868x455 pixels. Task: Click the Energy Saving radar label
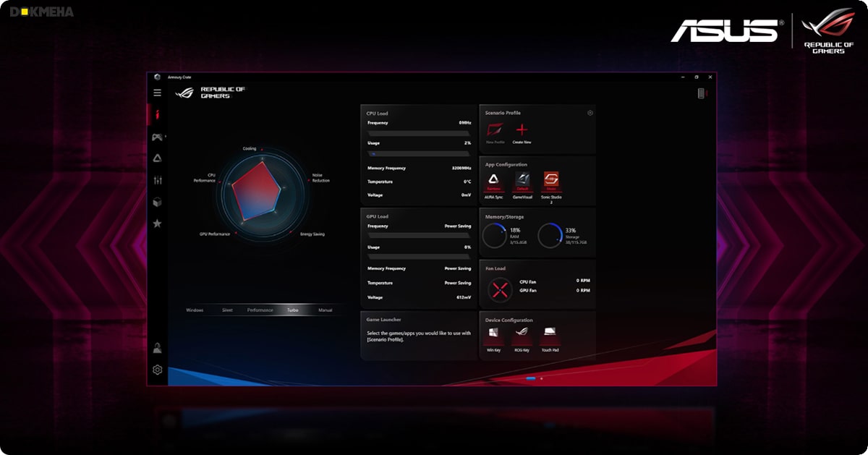coord(312,234)
